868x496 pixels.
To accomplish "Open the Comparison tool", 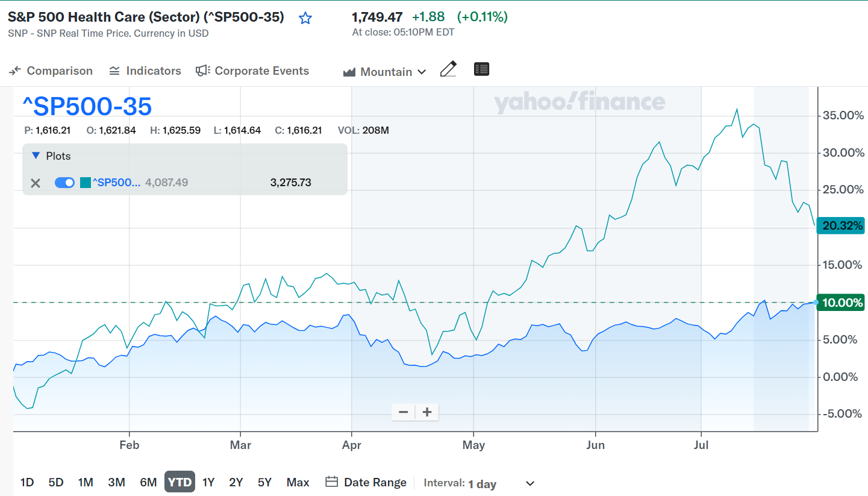I will tap(51, 71).
